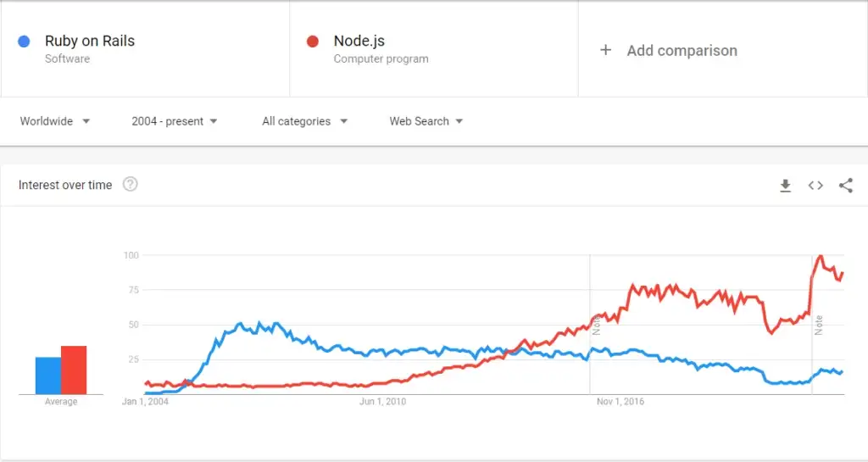Open the help icon beside Interest over time

[x=130, y=184]
